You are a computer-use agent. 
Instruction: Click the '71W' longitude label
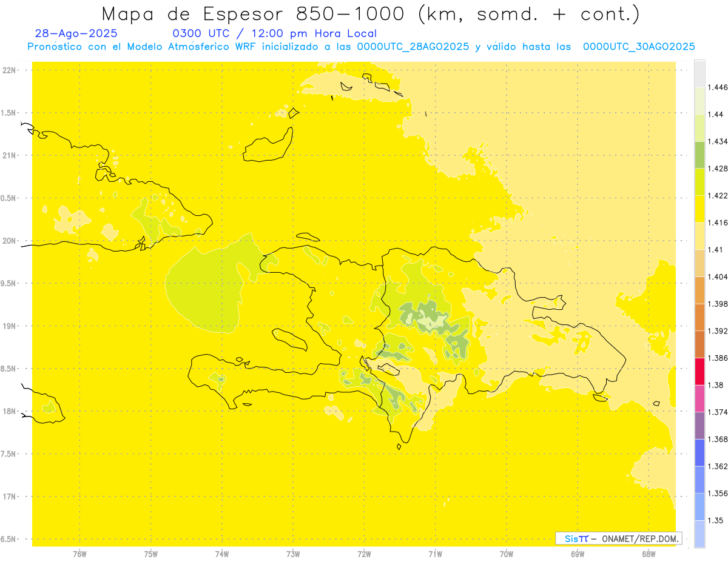435,554
